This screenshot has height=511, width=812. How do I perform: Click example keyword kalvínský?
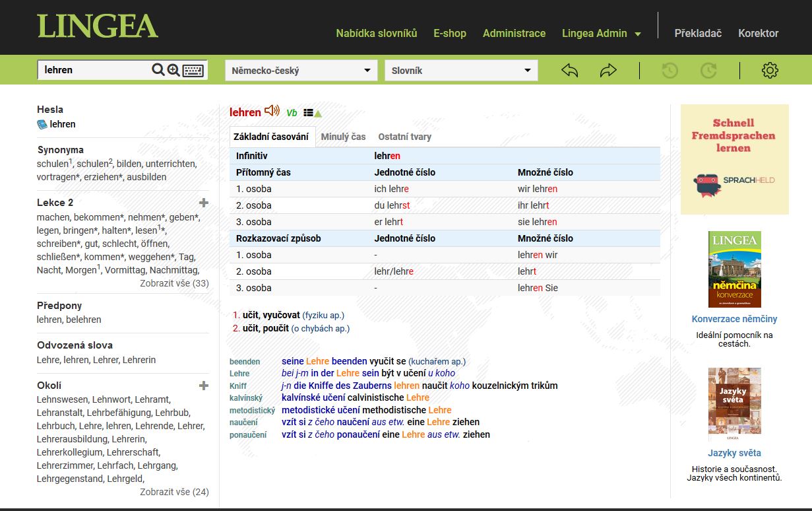click(246, 398)
